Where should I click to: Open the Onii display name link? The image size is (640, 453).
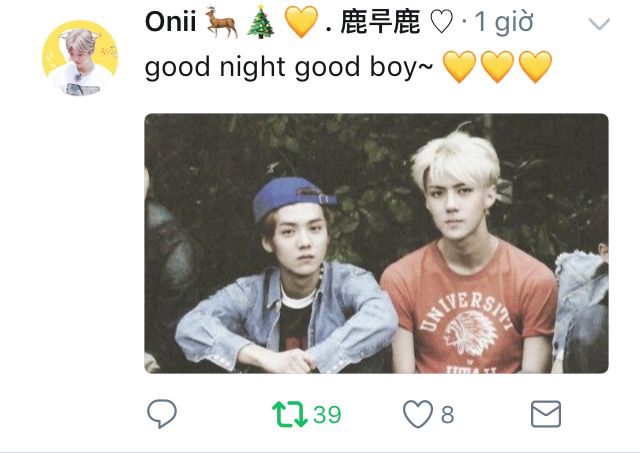pyautogui.click(x=171, y=21)
